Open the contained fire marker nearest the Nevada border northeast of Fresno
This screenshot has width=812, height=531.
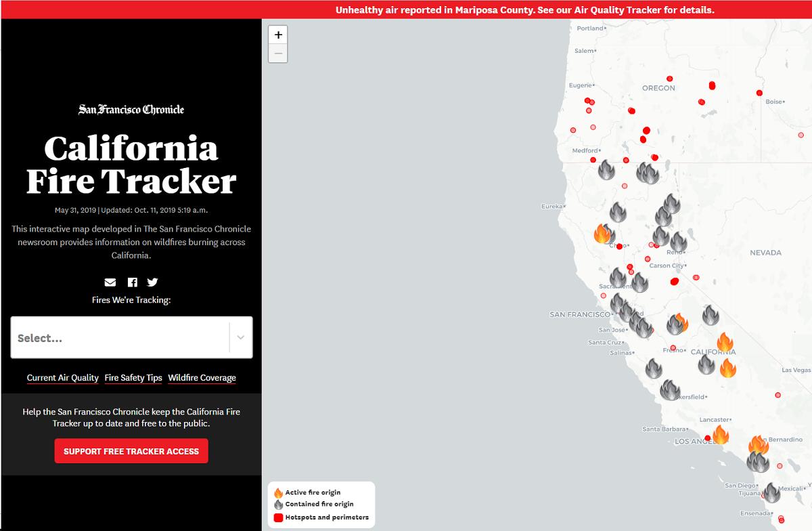click(x=710, y=315)
